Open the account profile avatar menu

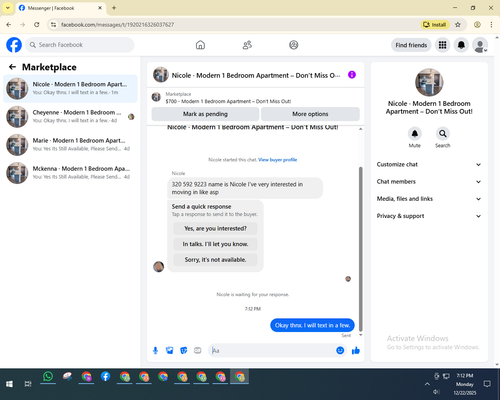[480, 45]
